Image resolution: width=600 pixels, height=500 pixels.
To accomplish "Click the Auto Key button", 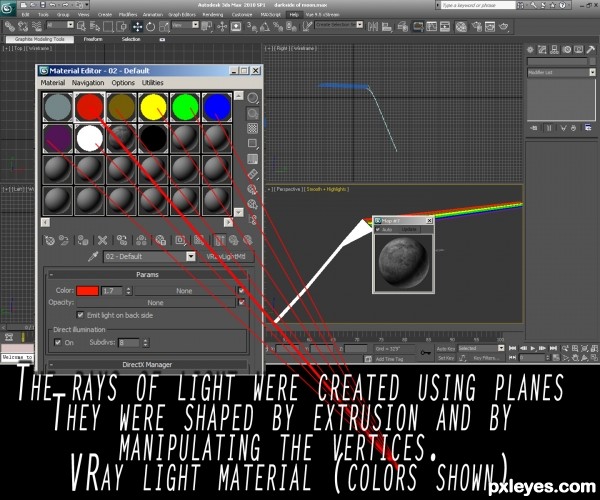I will 446,349.
